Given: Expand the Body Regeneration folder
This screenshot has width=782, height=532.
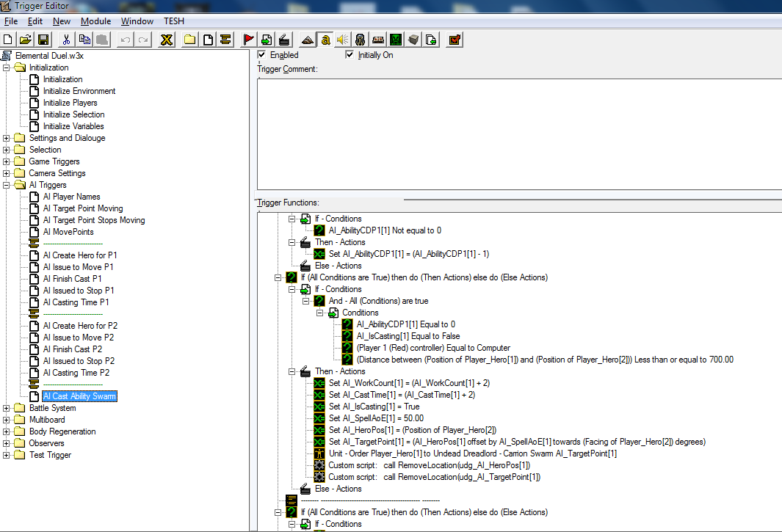Looking at the screenshot, I should point(6,431).
